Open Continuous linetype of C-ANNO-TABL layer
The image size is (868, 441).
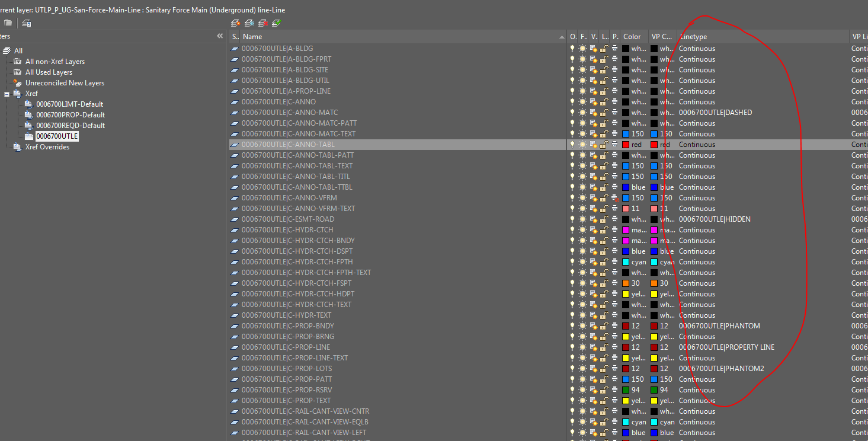(x=697, y=145)
